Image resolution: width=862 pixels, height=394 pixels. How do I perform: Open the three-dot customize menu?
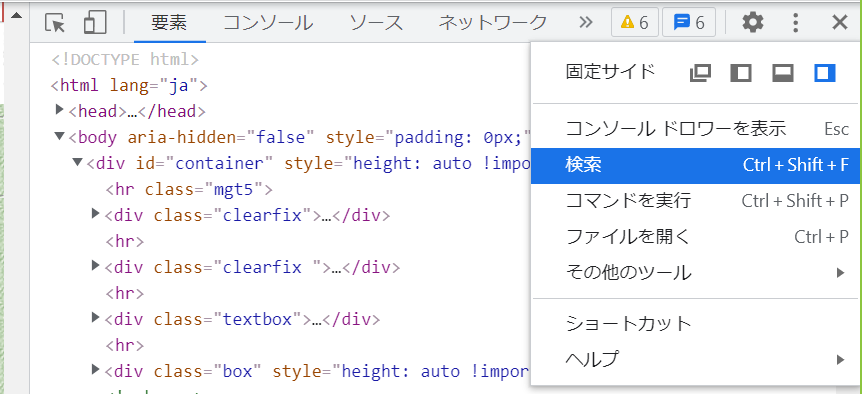coord(795,23)
